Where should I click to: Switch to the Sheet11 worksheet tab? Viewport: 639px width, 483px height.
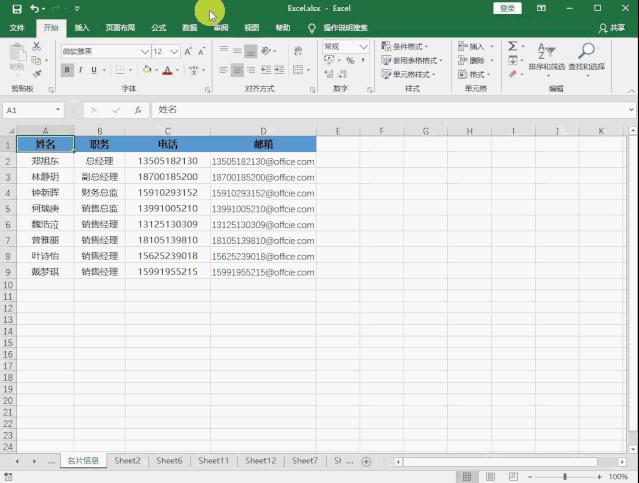pos(214,461)
